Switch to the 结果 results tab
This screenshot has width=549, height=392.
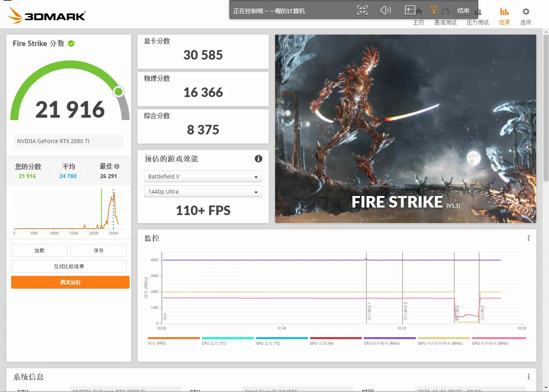coord(504,17)
